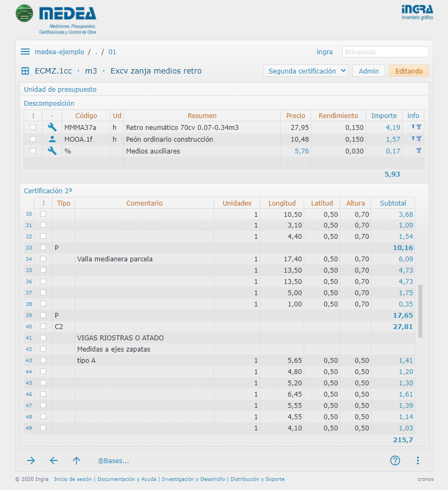The width and height of the screenshot is (448, 490).
Task: Open the medea-ejemplo breadcrumb link
Action: pyautogui.click(x=60, y=52)
